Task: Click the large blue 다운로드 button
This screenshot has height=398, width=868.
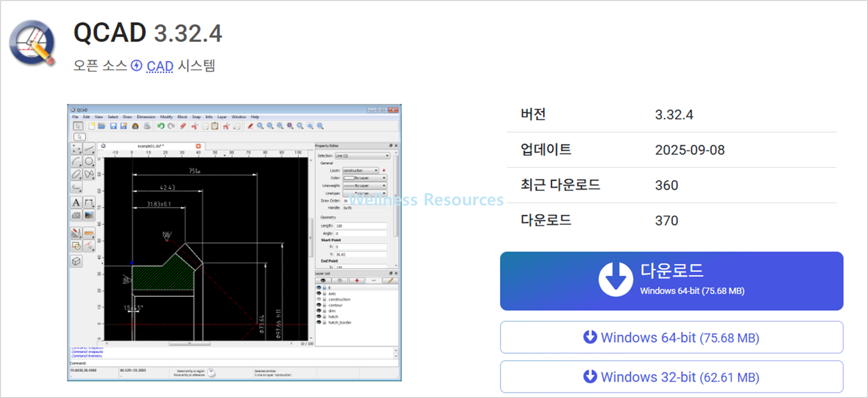Action: (671, 281)
